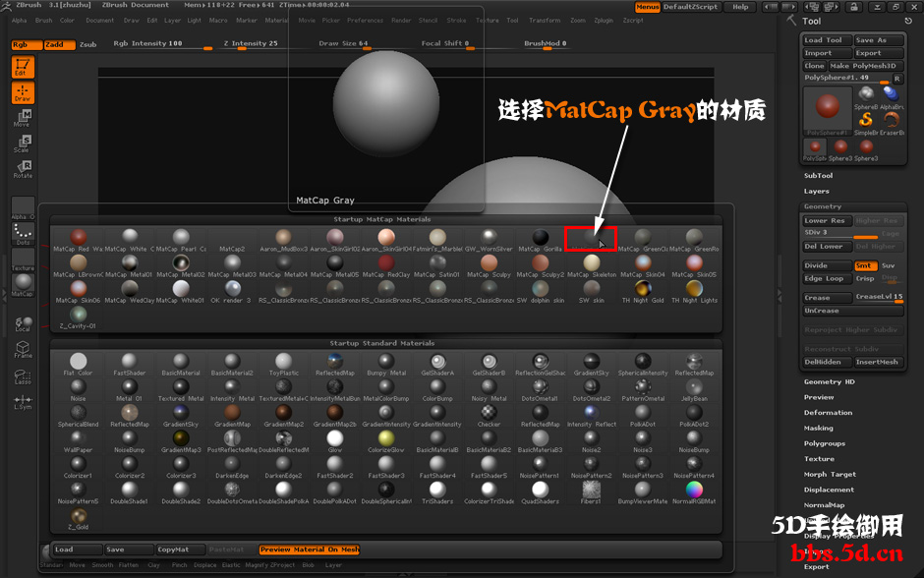Expand the Layers section in Tool palette

coord(817,192)
